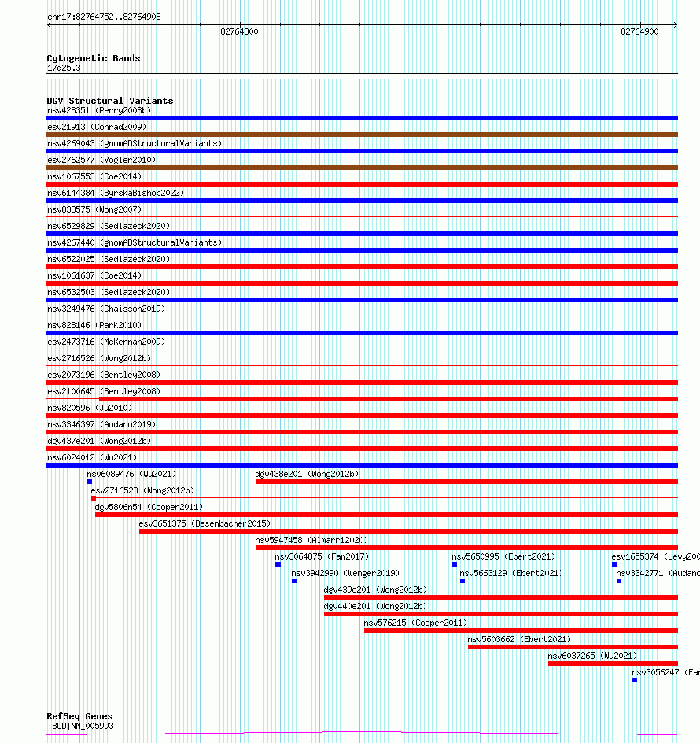Click the nsv3942990 (Wenger2019) variant label
Viewport: 700px width, 743px height.
[345, 573]
